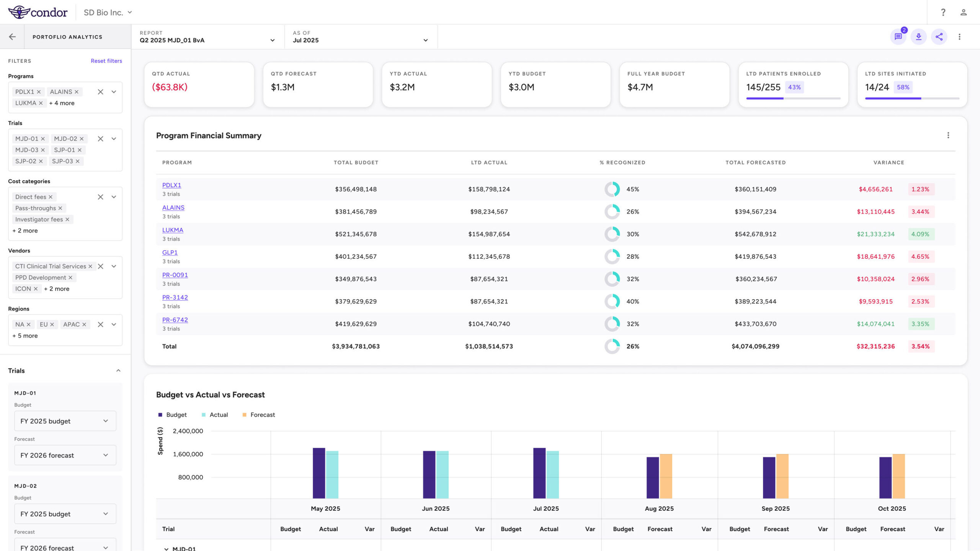Open the PDLX1 program link
980x551 pixels.
171,185
